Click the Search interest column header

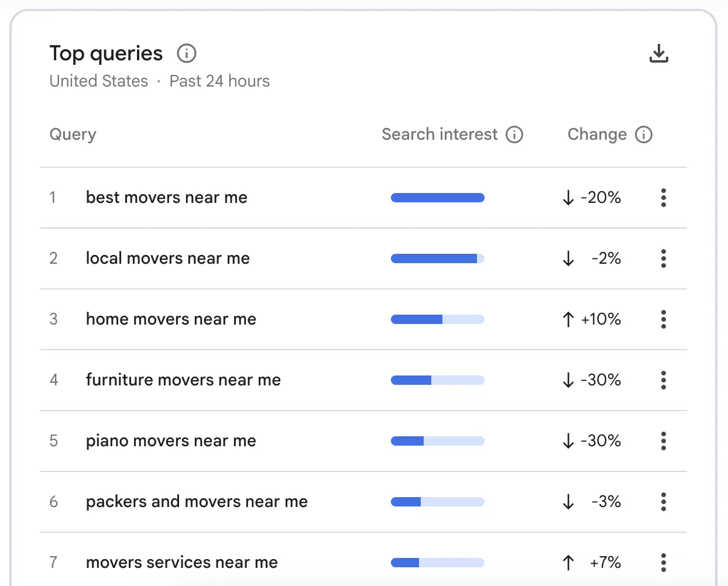[x=439, y=135]
